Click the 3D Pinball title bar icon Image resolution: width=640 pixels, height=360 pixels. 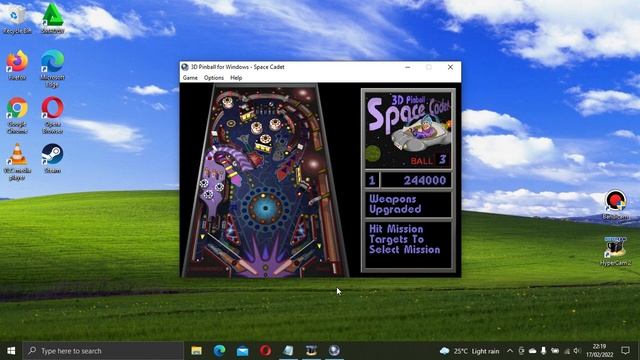[x=185, y=67]
